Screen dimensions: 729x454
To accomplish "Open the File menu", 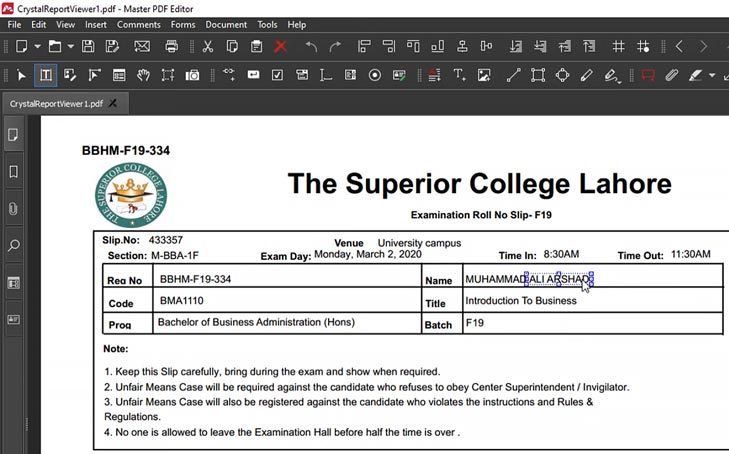I will pyautogui.click(x=14, y=25).
